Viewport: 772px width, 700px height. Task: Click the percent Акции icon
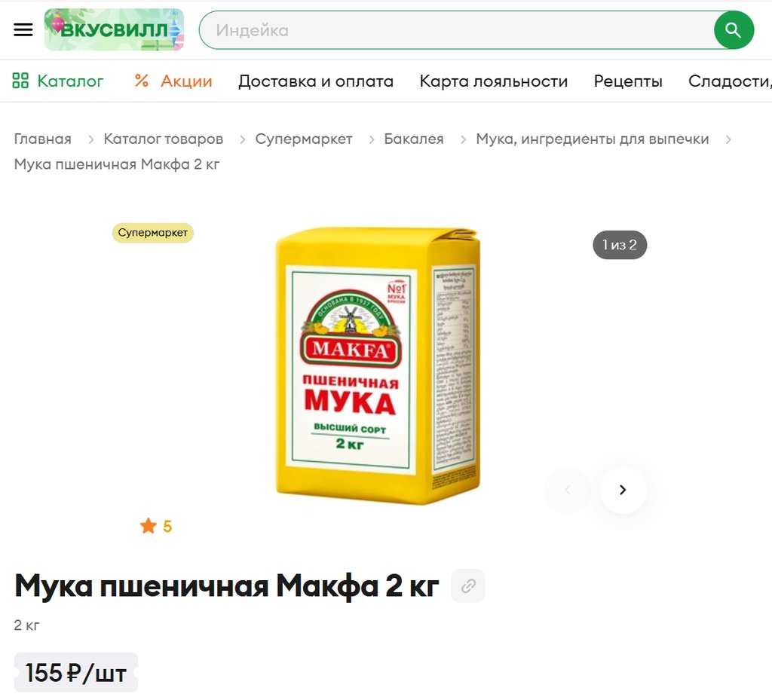pyautogui.click(x=142, y=80)
